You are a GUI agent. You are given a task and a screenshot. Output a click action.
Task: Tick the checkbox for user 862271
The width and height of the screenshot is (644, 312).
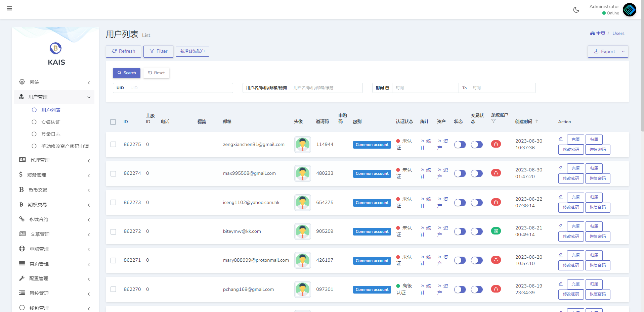114,261
